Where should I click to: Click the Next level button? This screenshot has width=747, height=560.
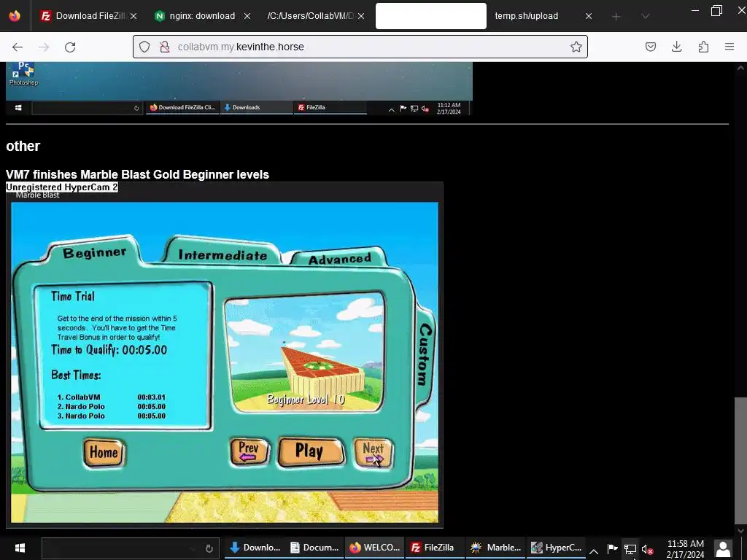tap(373, 452)
